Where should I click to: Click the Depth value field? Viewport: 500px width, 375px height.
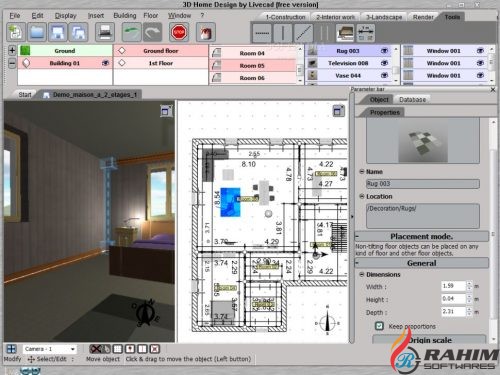[x=453, y=311]
